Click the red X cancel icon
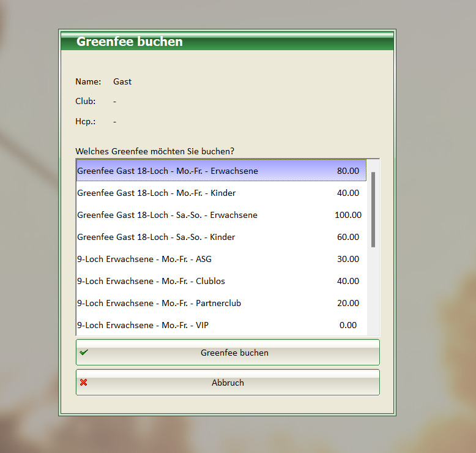476x453 pixels. tap(84, 383)
